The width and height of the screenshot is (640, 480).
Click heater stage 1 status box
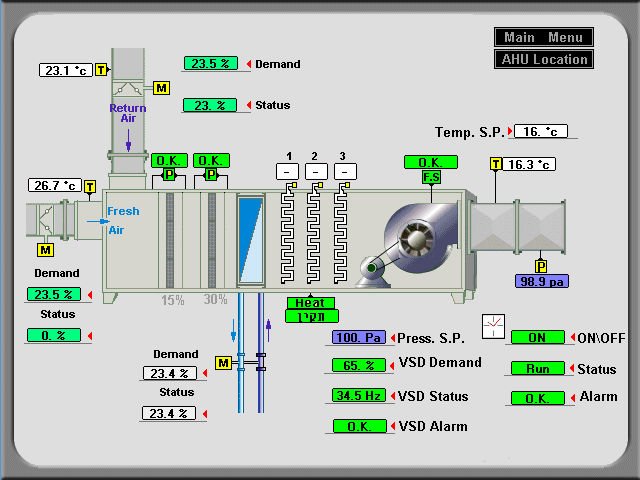[287, 172]
